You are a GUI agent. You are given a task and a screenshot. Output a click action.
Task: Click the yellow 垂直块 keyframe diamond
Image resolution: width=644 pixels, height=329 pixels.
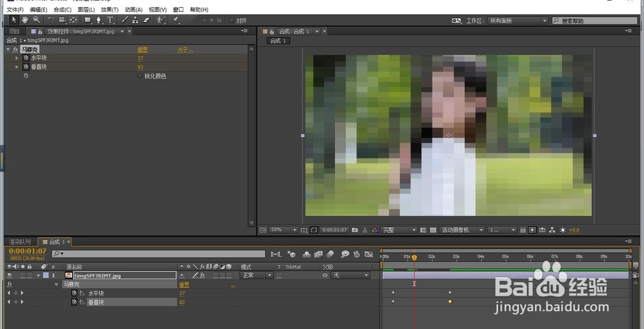450,301
